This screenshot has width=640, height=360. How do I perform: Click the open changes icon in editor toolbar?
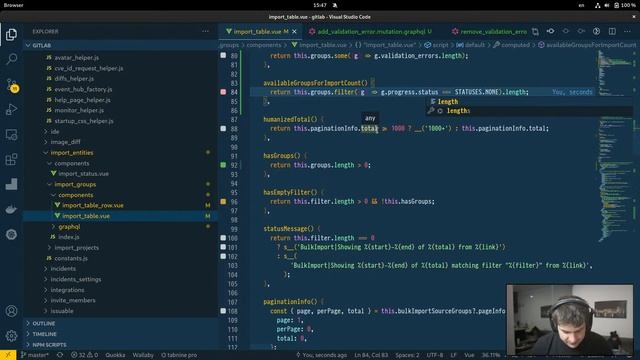[535, 31]
